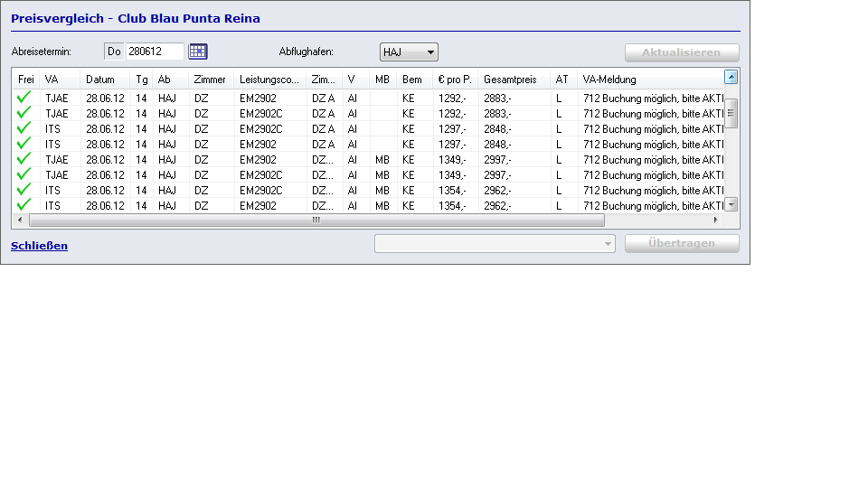Select the total price 2883,- in the TJAE EM2902C row

click(x=497, y=114)
